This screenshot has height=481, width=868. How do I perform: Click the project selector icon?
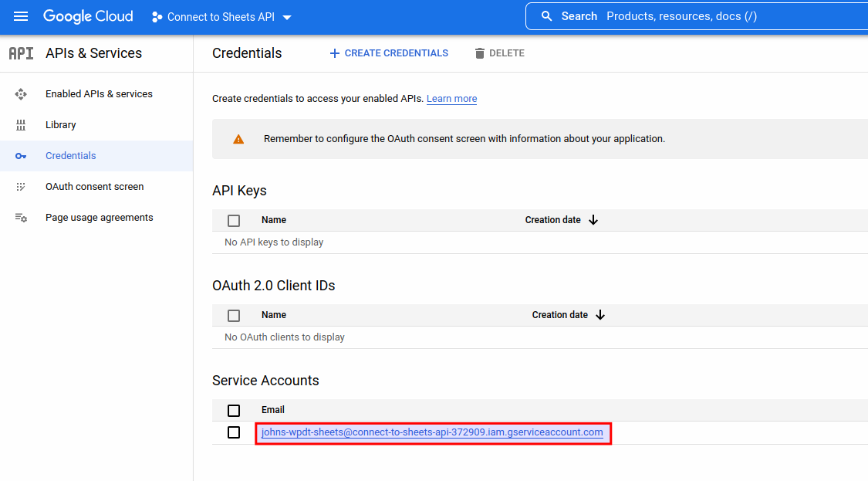(x=157, y=17)
